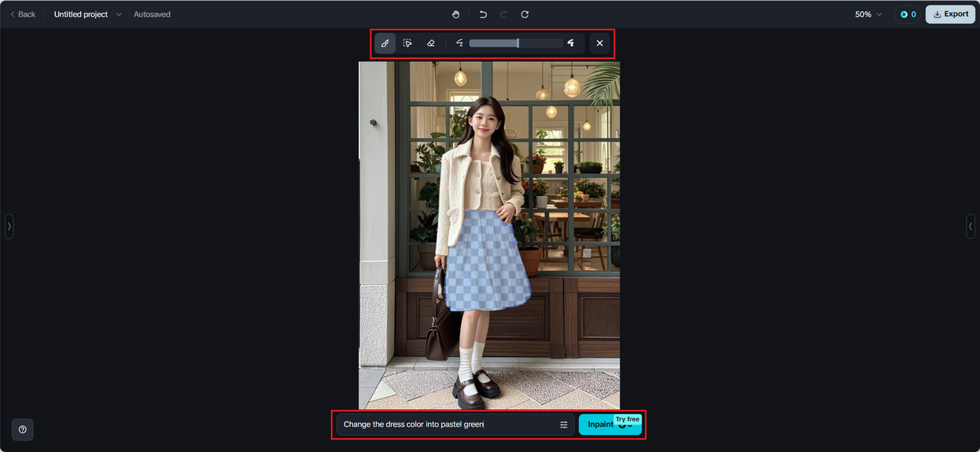Expand the left side panel

click(9, 226)
